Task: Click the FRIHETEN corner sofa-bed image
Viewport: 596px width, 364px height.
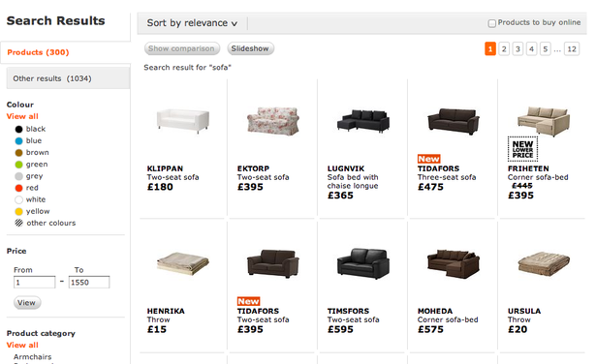Action: (544, 121)
